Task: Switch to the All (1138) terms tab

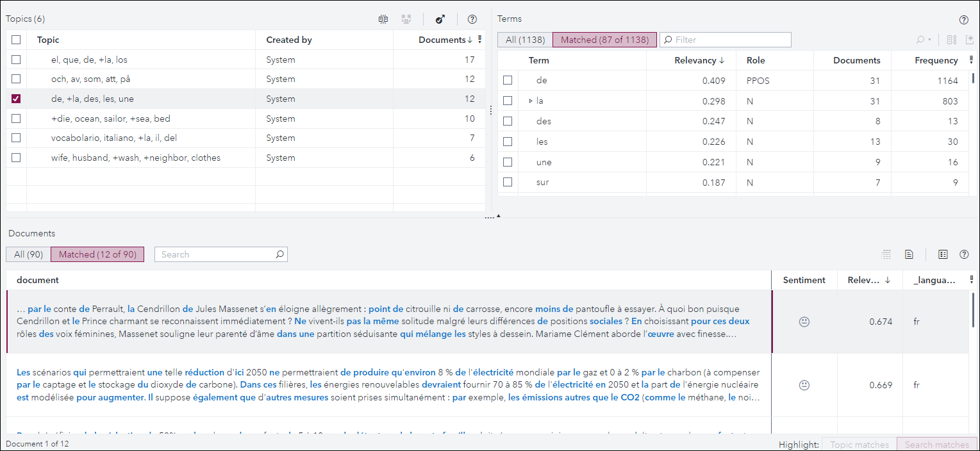Action: pos(524,39)
